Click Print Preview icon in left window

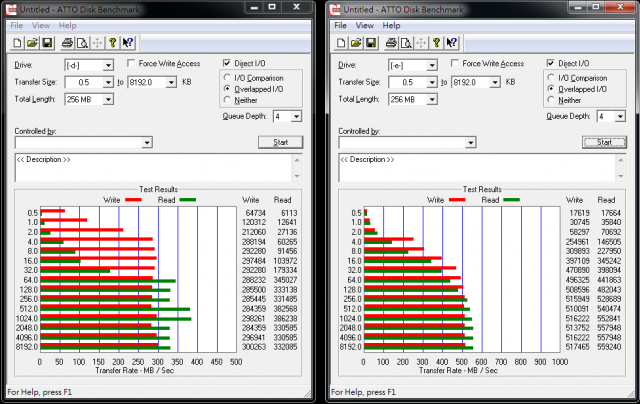click(x=82, y=43)
